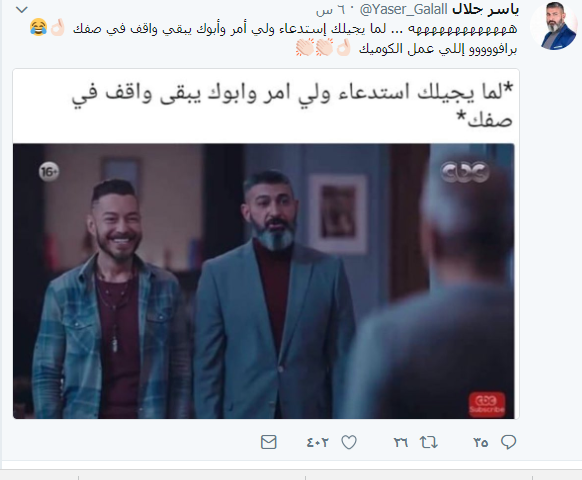This screenshot has width=582, height=480.
Task: Click the like count ٤٠٢
Action: tap(318, 443)
